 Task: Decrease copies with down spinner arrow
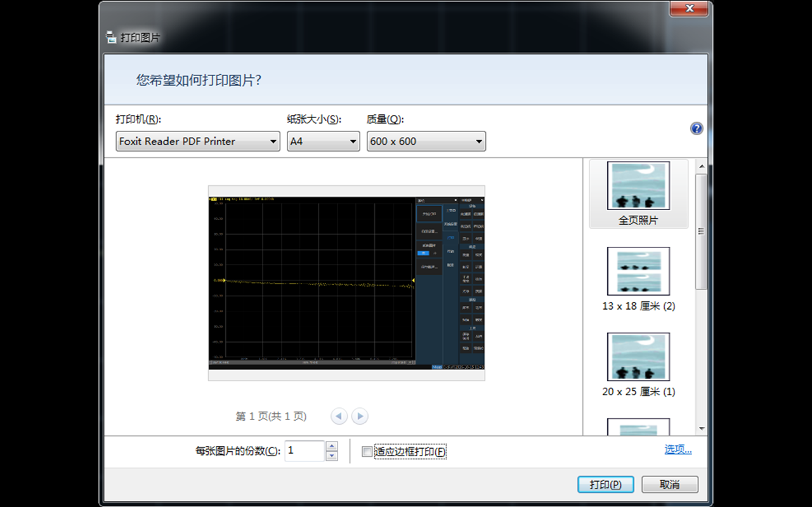click(332, 456)
